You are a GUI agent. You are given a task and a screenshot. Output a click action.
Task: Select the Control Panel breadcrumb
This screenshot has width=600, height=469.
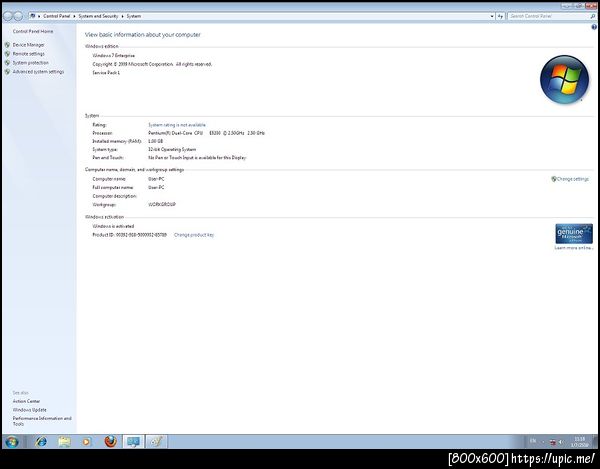point(57,16)
